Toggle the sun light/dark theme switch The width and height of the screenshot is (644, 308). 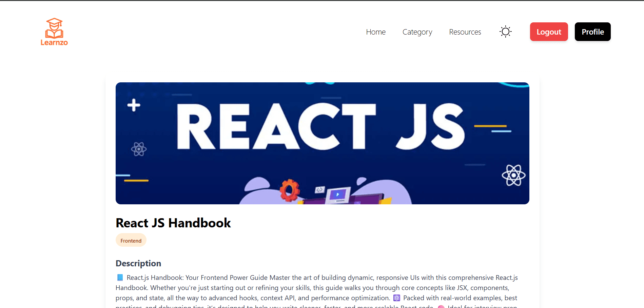pyautogui.click(x=505, y=32)
